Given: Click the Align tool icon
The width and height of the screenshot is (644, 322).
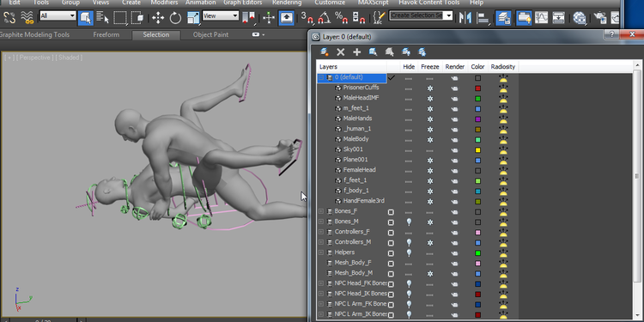Looking at the screenshot, I should [x=483, y=18].
